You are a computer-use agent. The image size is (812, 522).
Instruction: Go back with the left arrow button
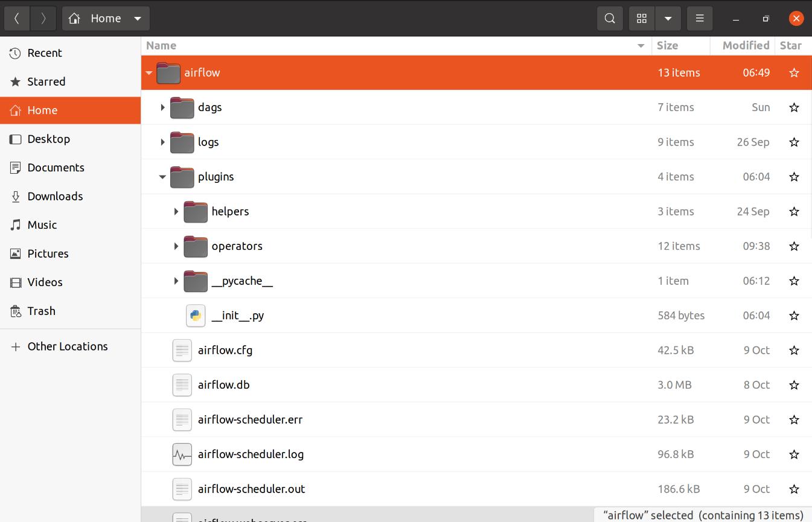(17, 18)
